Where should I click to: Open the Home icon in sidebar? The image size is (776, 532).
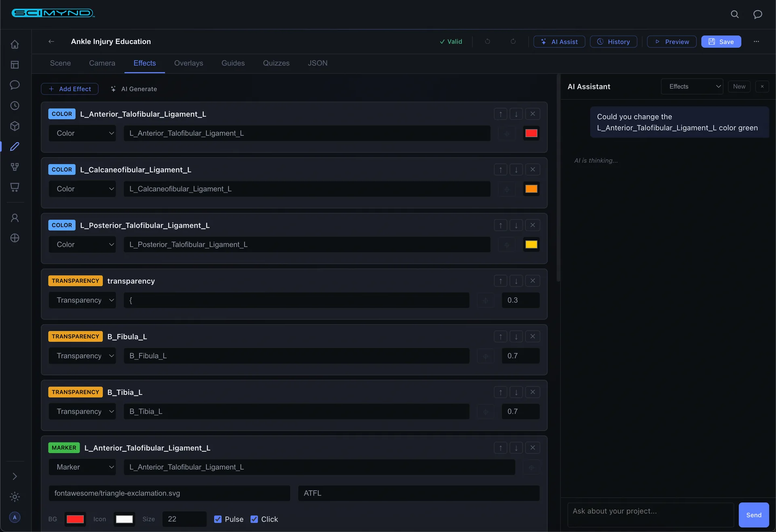coord(15,44)
